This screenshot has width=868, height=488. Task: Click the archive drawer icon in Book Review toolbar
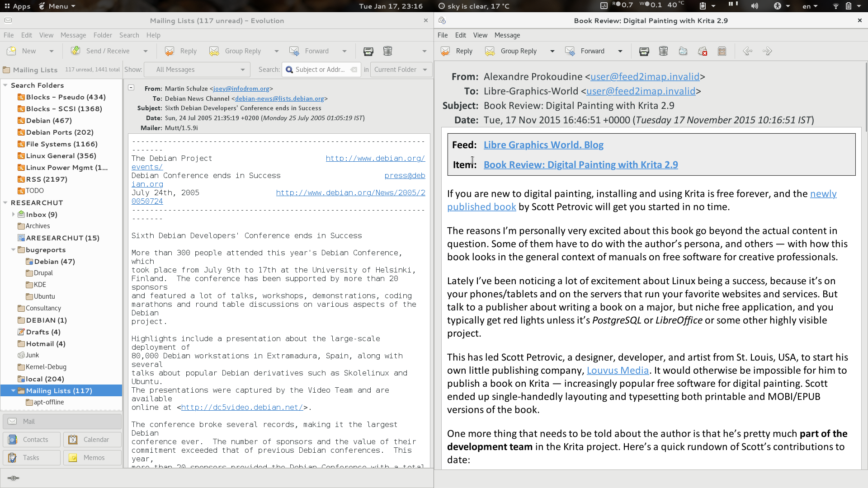pos(722,51)
